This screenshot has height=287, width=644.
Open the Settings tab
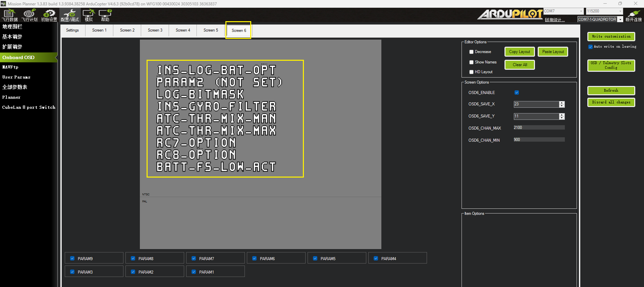pyautogui.click(x=72, y=30)
